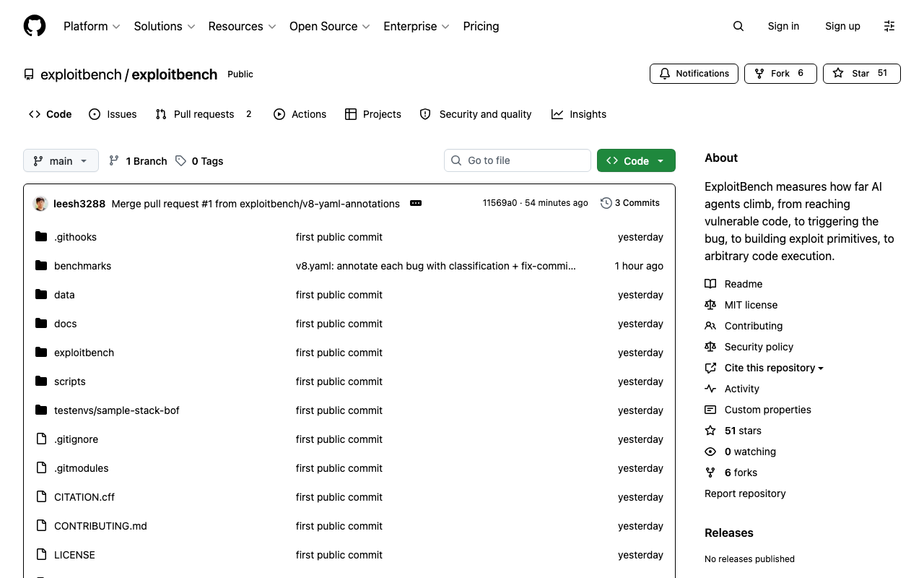The width and height of the screenshot is (924, 578).
Task: Click the folder icon for benchmarks
Action: tap(41, 265)
